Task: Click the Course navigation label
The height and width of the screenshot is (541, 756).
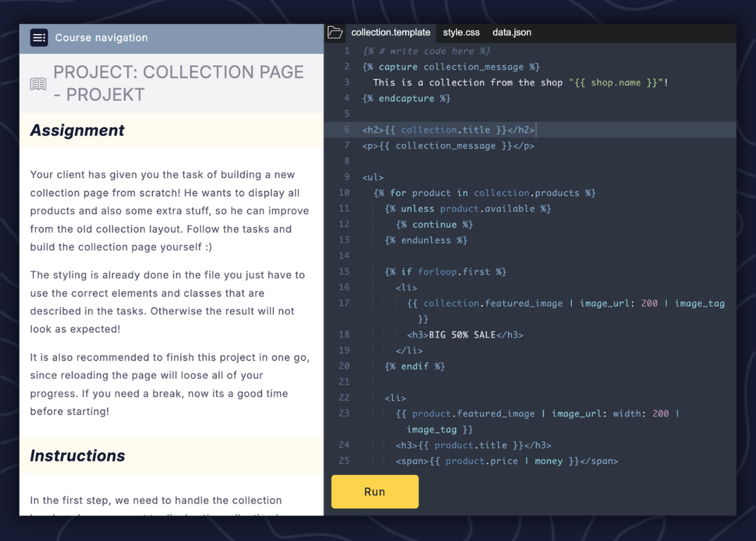Action: pyautogui.click(x=101, y=38)
